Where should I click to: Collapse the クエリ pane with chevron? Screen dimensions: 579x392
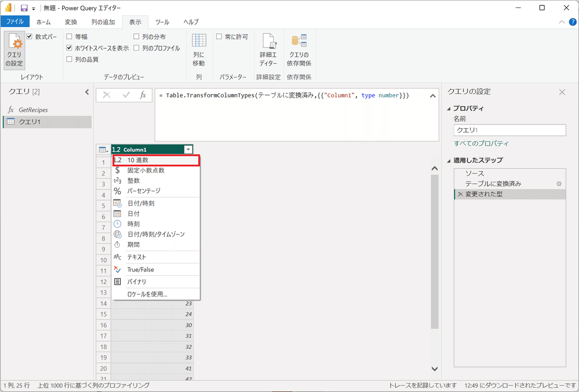87,92
